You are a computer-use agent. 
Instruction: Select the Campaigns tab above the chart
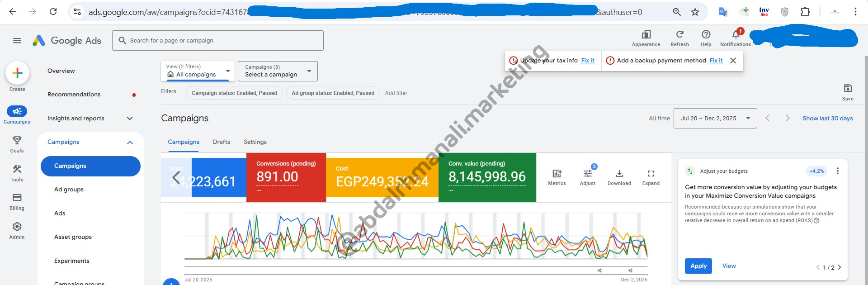184,142
